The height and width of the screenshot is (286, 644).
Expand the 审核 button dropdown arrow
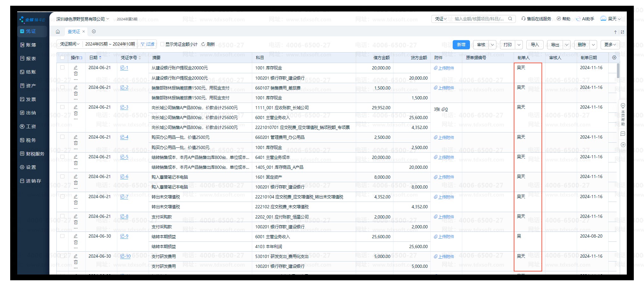click(x=492, y=45)
